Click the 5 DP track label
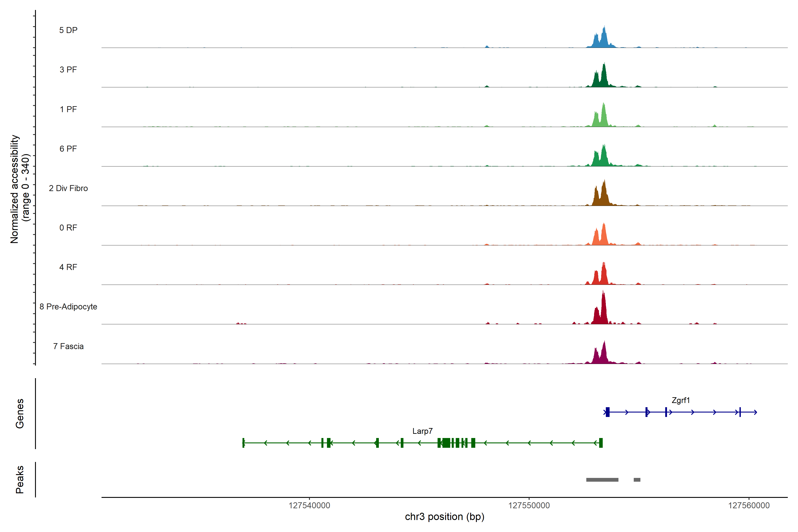 pos(68,30)
